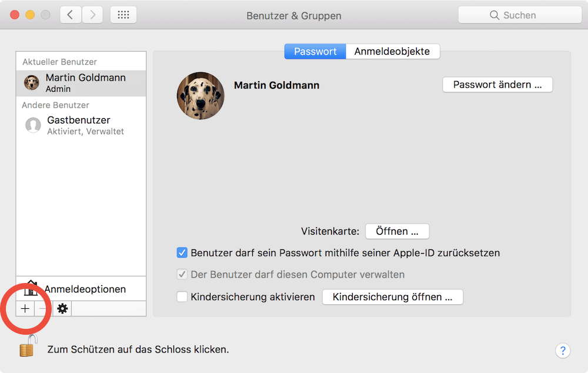Click the lock icon to prevent changes

28,345
